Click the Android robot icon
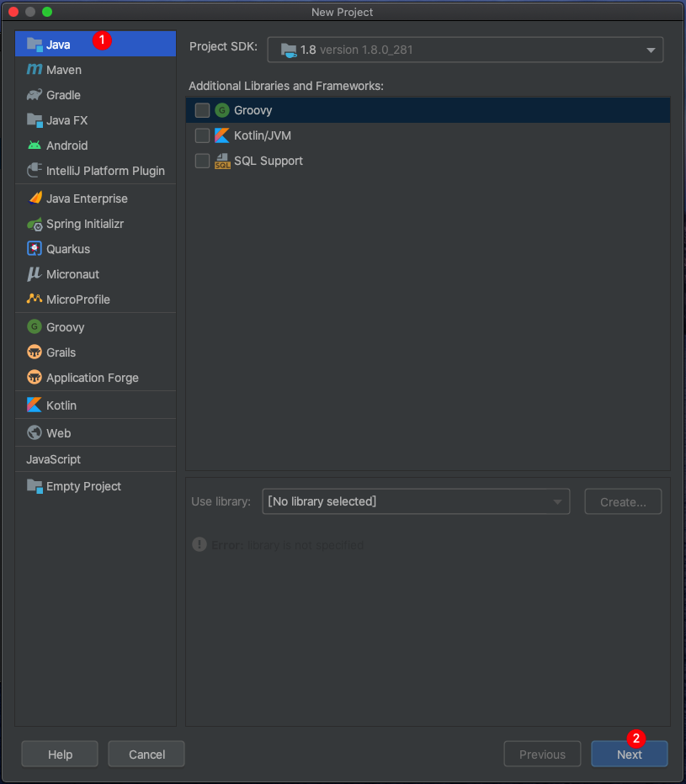Viewport: 686px width, 784px height. pos(35,146)
